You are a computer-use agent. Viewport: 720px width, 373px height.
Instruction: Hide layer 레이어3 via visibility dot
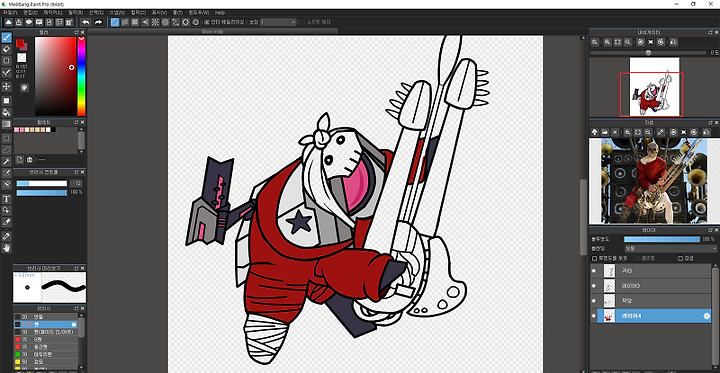tap(594, 286)
